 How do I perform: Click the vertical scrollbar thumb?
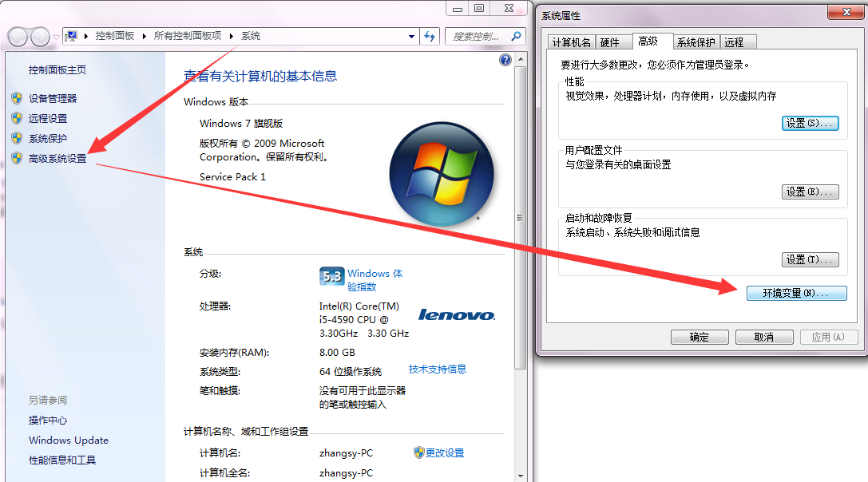521,218
